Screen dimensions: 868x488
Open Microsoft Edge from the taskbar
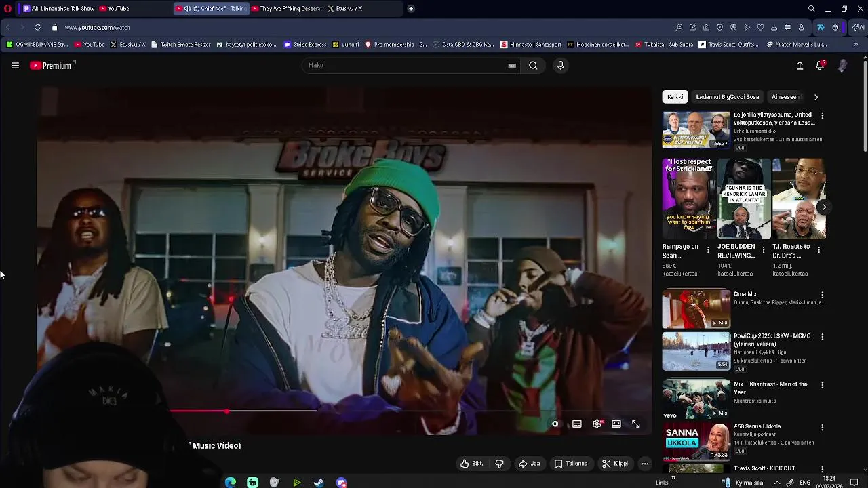[x=231, y=483]
